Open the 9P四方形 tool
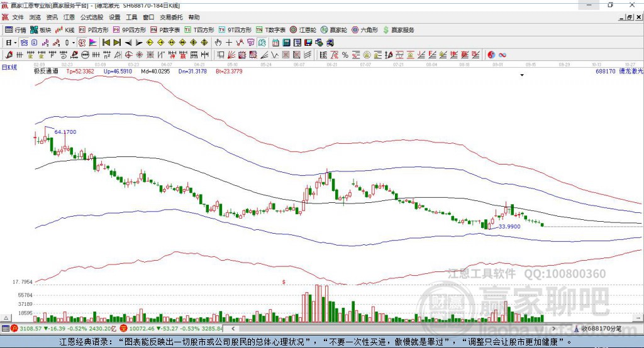The image size is (644, 348). 130,30
